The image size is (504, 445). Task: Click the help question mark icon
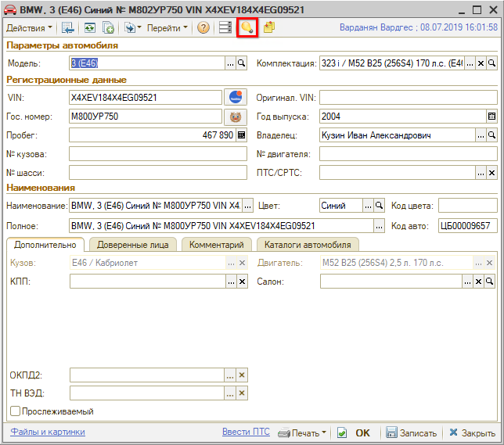point(203,27)
